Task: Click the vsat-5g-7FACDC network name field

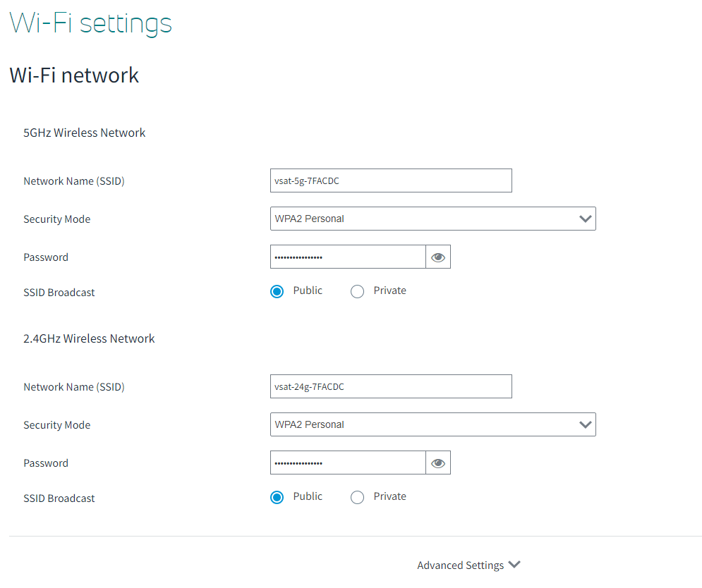Action: coord(391,180)
